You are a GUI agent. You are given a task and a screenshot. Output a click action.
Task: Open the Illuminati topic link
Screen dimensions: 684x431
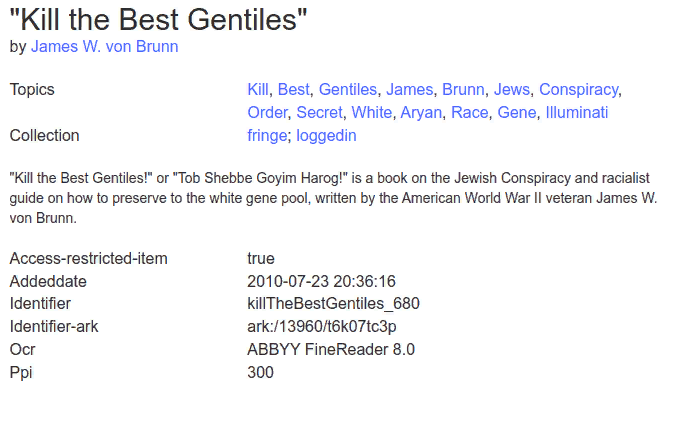[x=577, y=113]
